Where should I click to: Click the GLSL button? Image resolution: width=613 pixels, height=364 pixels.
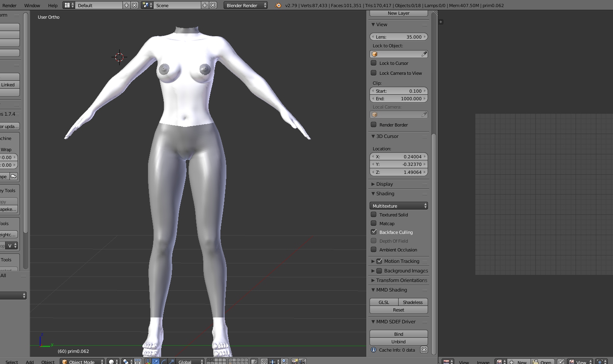pyautogui.click(x=384, y=302)
